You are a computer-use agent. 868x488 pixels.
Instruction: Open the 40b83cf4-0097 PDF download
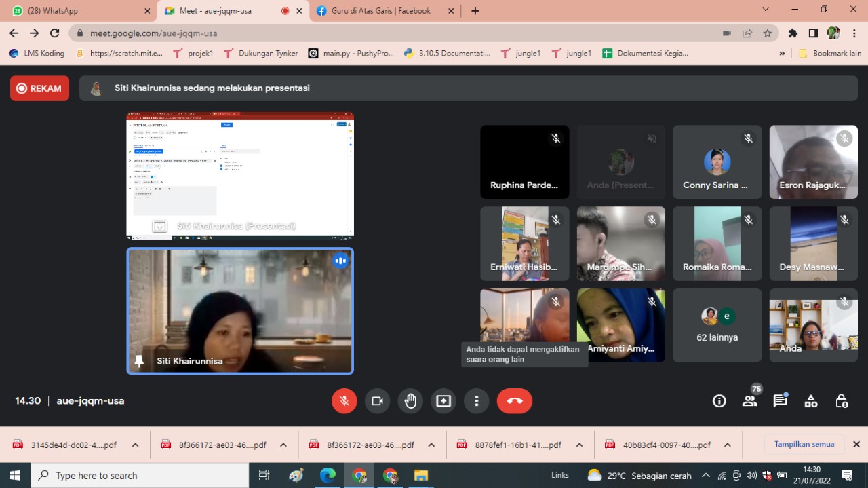pyautogui.click(x=658, y=445)
